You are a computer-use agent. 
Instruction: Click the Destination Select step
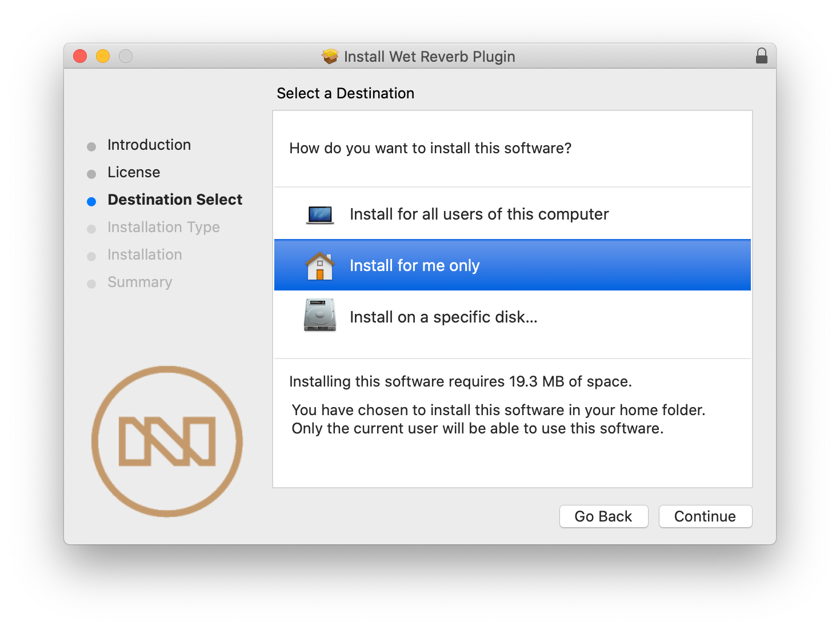[175, 200]
